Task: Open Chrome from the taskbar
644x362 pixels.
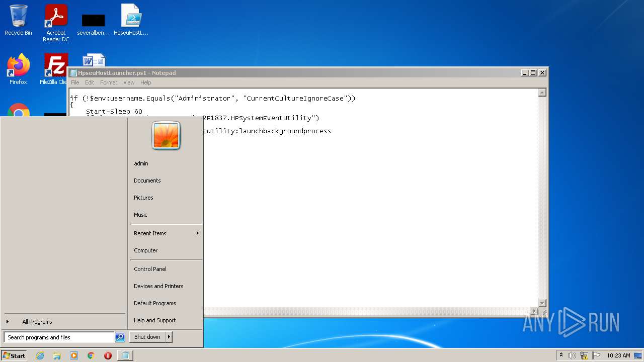Action: [x=91, y=355]
